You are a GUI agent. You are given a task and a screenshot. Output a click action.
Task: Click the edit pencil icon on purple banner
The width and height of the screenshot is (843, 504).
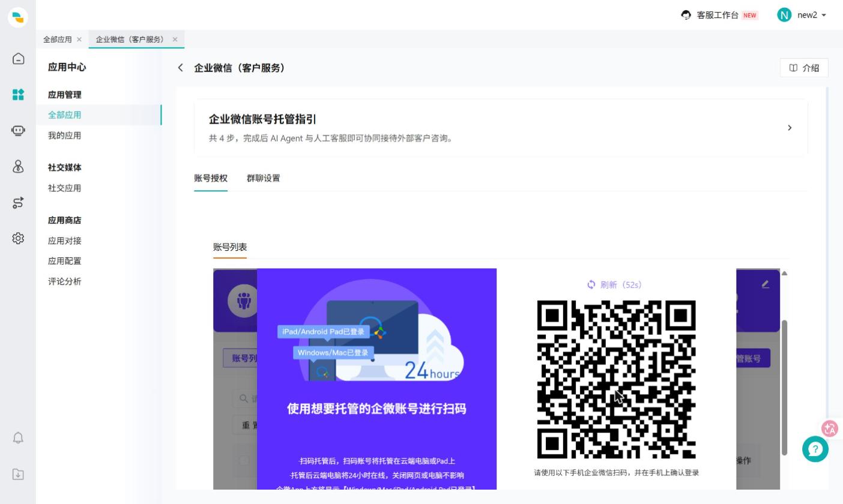(x=765, y=284)
